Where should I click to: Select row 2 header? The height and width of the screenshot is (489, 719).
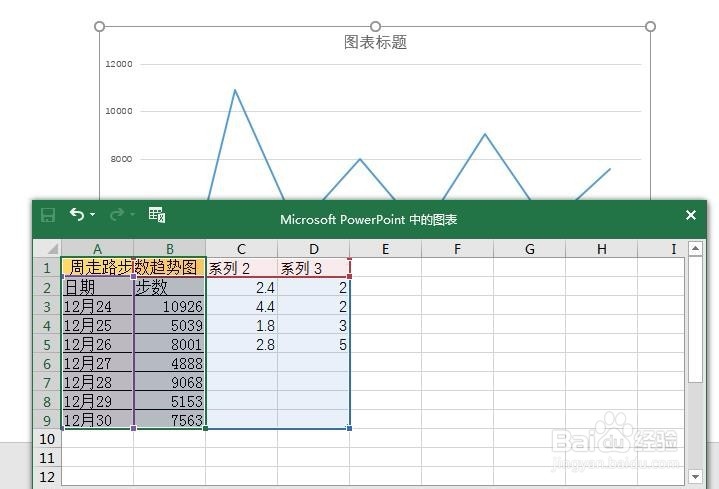(x=47, y=287)
